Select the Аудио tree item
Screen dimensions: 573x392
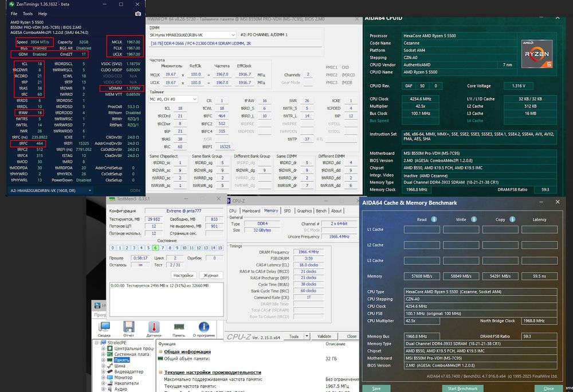click(120, 390)
